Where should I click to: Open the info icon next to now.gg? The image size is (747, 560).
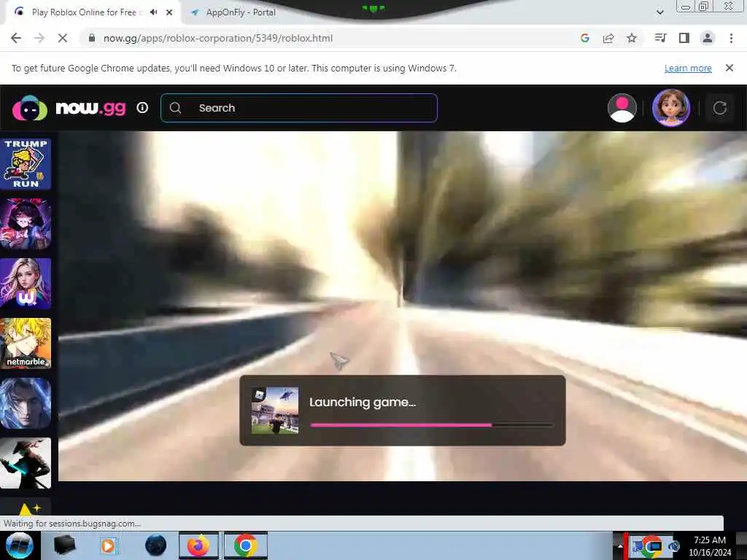click(142, 108)
